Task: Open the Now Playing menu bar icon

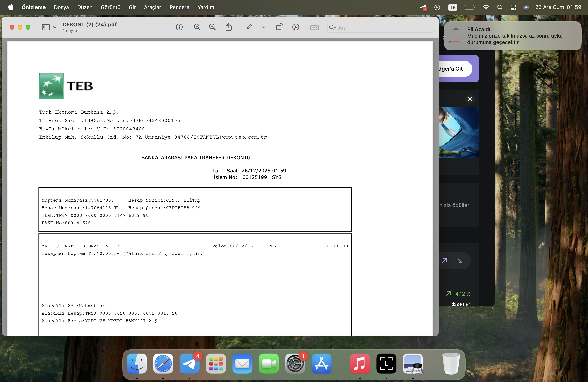Action: click(x=437, y=7)
